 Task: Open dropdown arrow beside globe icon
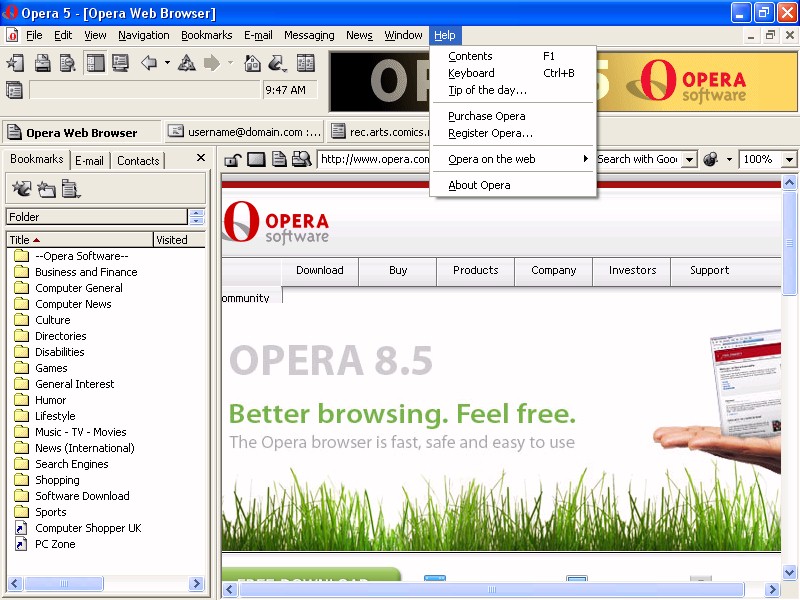click(x=729, y=160)
